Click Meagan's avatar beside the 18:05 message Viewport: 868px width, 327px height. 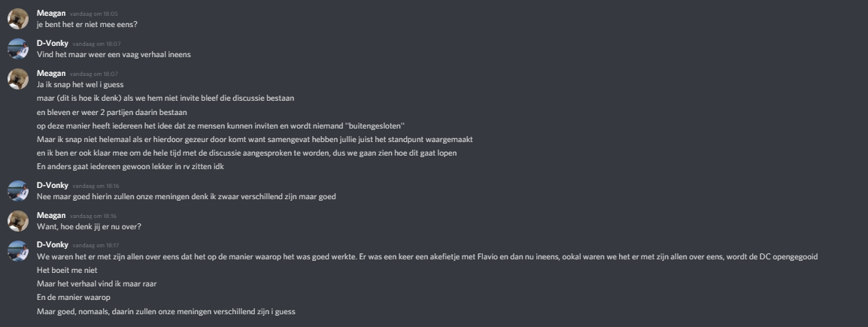pyautogui.click(x=18, y=19)
